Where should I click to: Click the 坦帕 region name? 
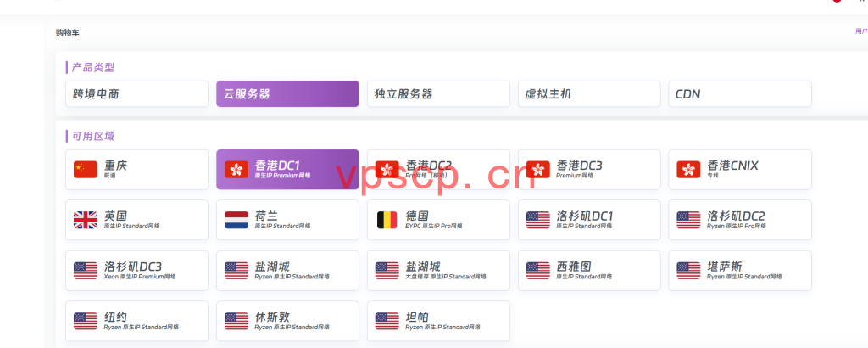coord(417,317)
